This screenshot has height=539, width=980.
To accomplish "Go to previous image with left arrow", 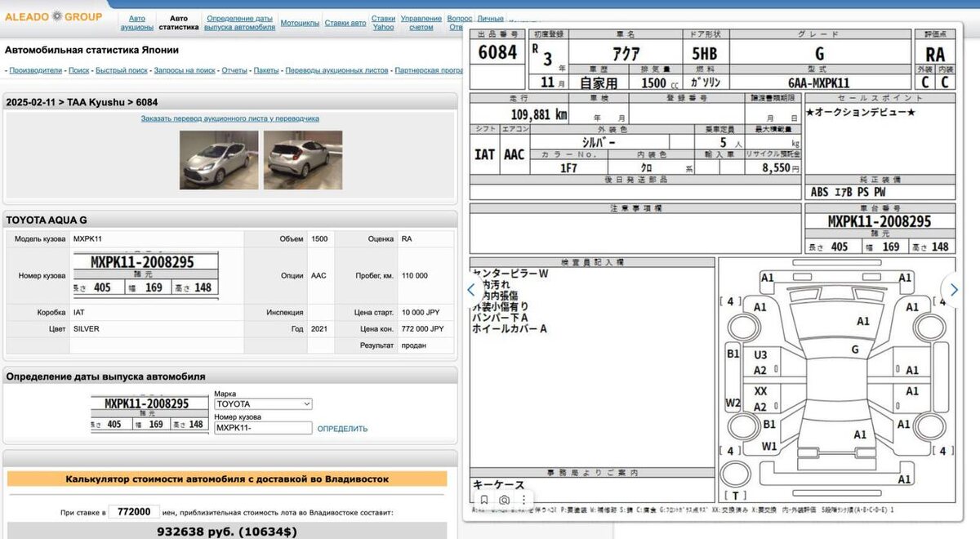I will 471,289.
